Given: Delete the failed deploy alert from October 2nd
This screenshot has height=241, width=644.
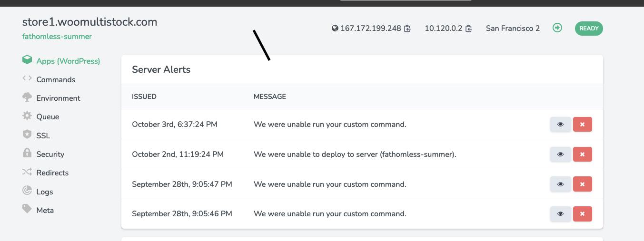Looking at the screenshot, I should (x=582, y=154).
